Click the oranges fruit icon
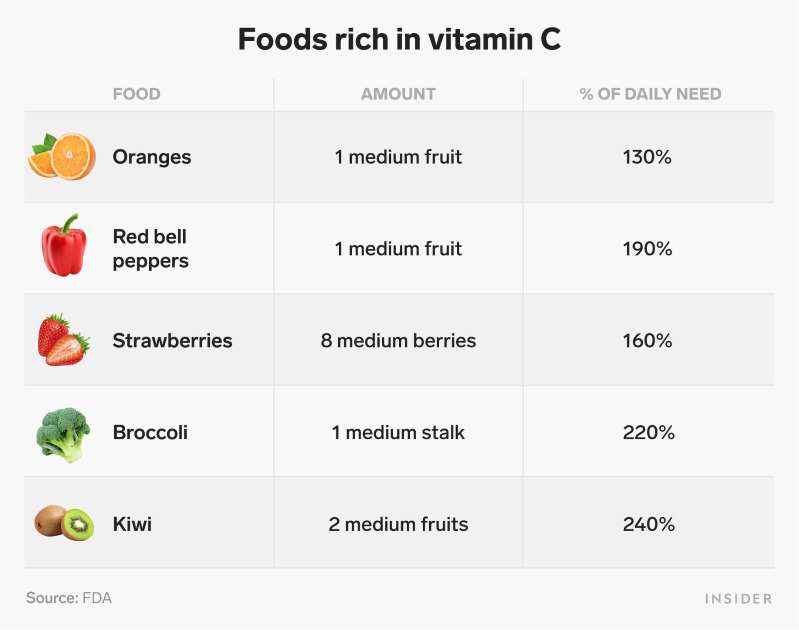The width and height of the screenshot is (799, 630). 62,157
